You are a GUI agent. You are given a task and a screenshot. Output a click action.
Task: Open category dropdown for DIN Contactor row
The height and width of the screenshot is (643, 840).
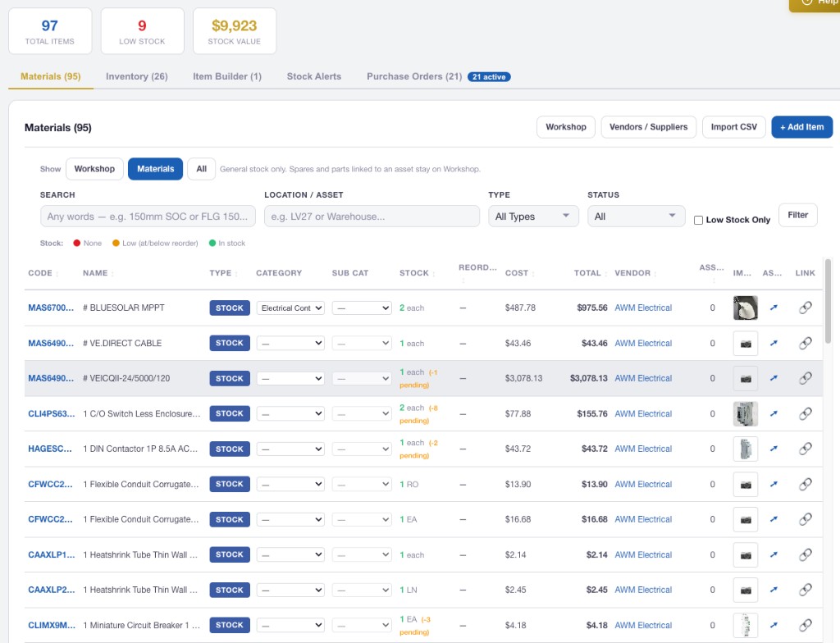point(290,449)
